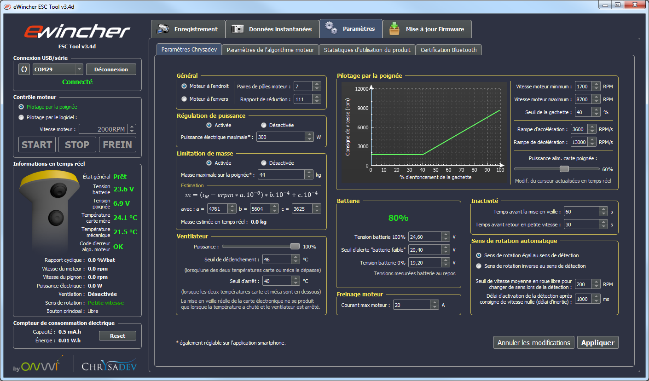Select Moteur à l'envers option

(184, 99)
